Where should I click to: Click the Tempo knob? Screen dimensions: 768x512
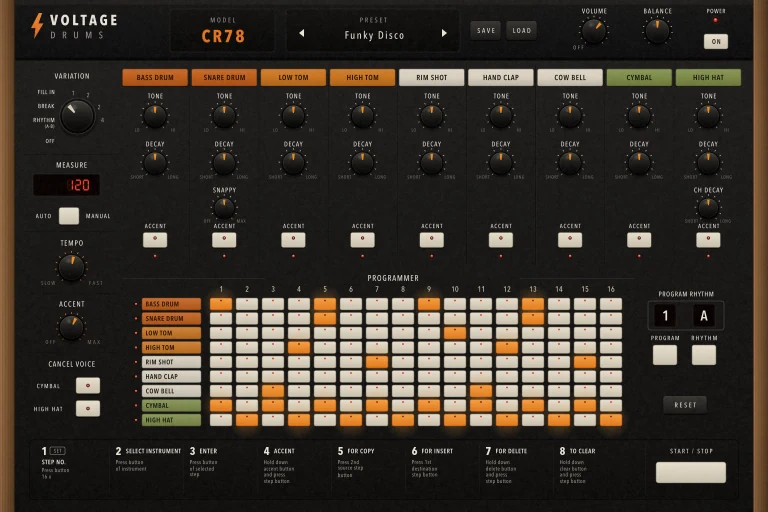(72, 268)
